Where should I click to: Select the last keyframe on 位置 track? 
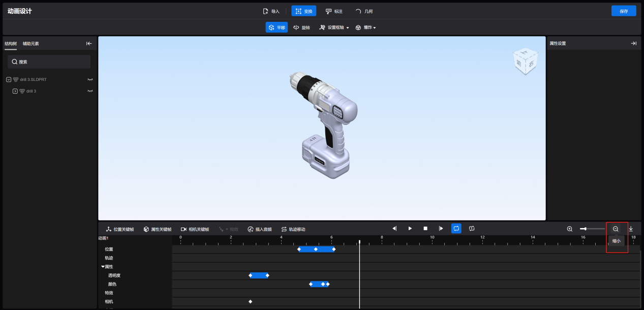coord(333,249)
